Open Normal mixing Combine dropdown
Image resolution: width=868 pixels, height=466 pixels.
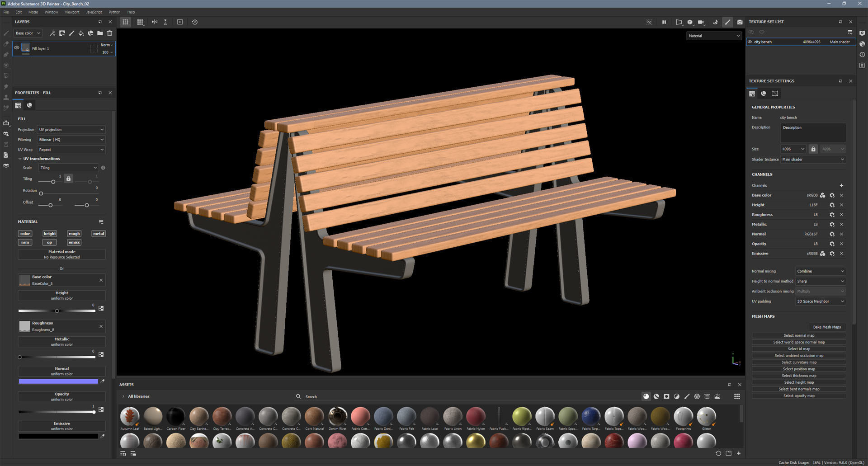820,271
